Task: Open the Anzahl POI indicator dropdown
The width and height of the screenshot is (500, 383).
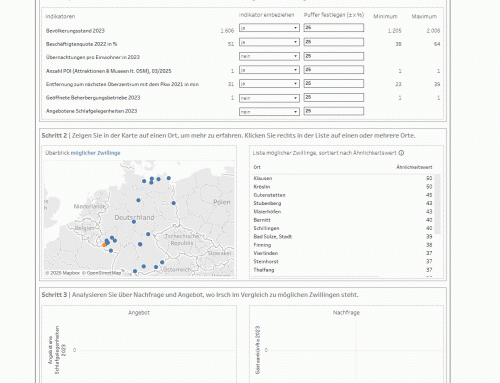Action: pyautogui.click(x=269, y=70)
